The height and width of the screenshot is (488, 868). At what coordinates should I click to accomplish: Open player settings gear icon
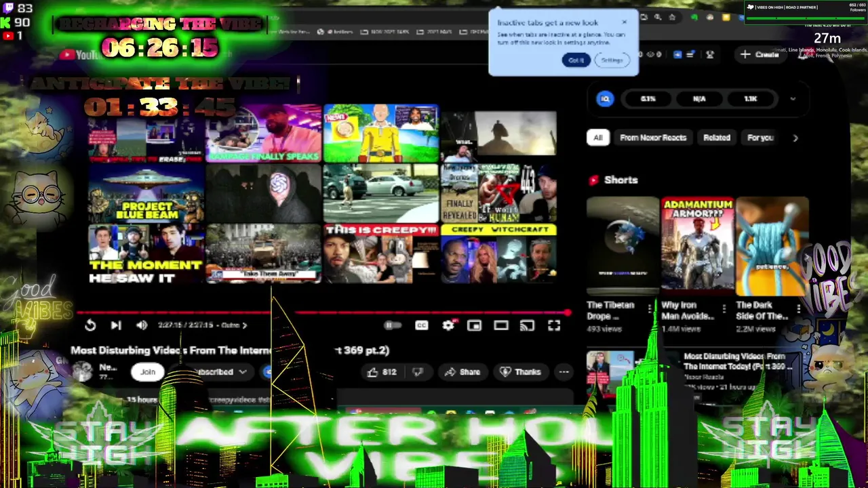pyautogui.click(x=448, y=325)
